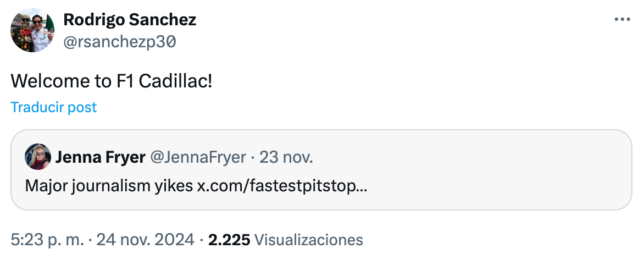Click the 5:23 p. m. timestamp
Viewport: 644px width, 265px height.
[47, 240]
